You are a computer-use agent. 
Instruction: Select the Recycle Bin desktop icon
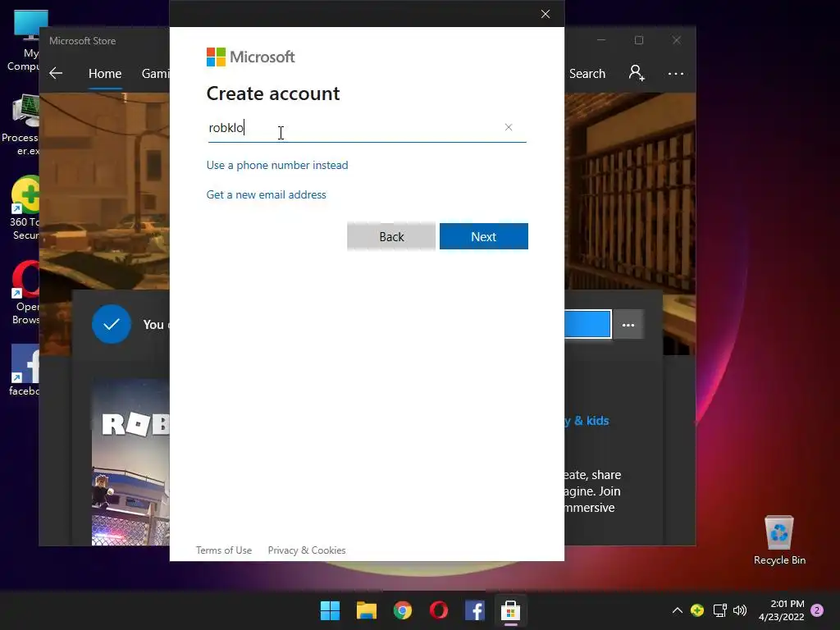click(779, 541)
